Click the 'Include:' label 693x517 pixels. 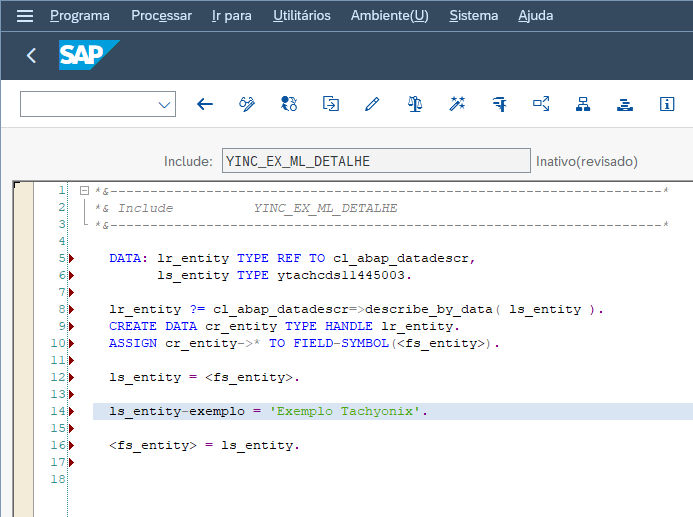point(188,161)
